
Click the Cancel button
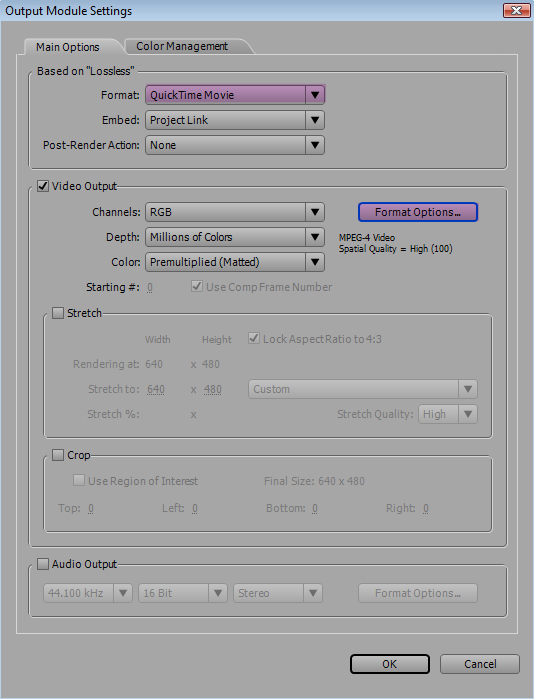point(480,664)
